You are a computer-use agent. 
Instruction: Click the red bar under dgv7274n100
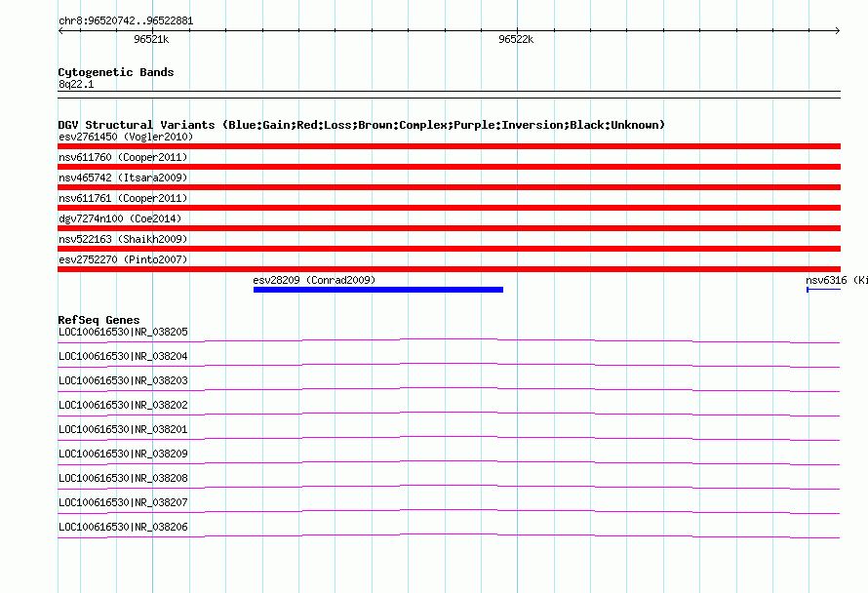click(449, 228)
